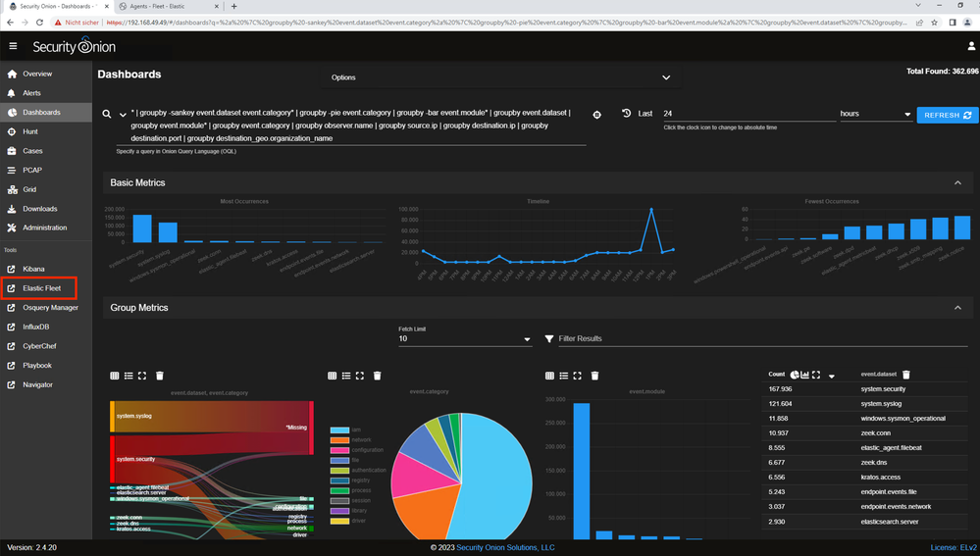The image size is (980, 556).
Task: Show pie chart for the event.dataset table
Action: tap(795, 375)
